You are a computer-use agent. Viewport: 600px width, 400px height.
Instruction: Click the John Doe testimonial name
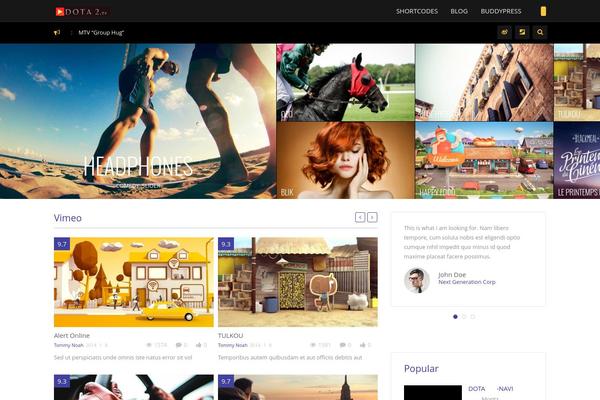click(452, 274)
